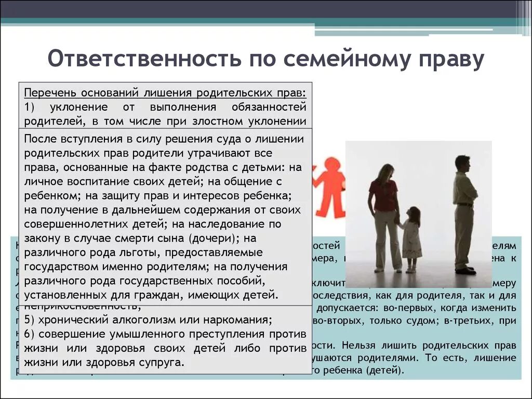Click the underlined heading "Перечень оснований лишения родительских прав:"
This screenshot has height=399, width=532.
pos(165,92)
